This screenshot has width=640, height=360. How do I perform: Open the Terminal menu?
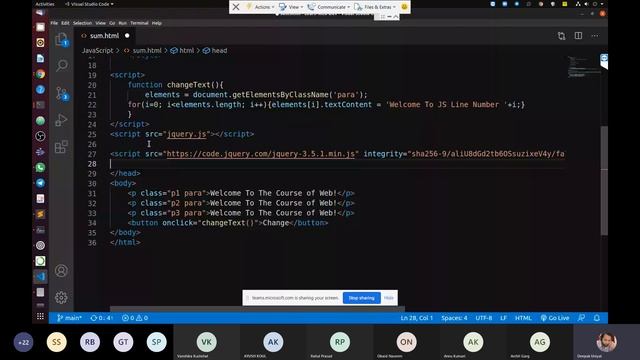pyautogui.click(x=139, y=23)
